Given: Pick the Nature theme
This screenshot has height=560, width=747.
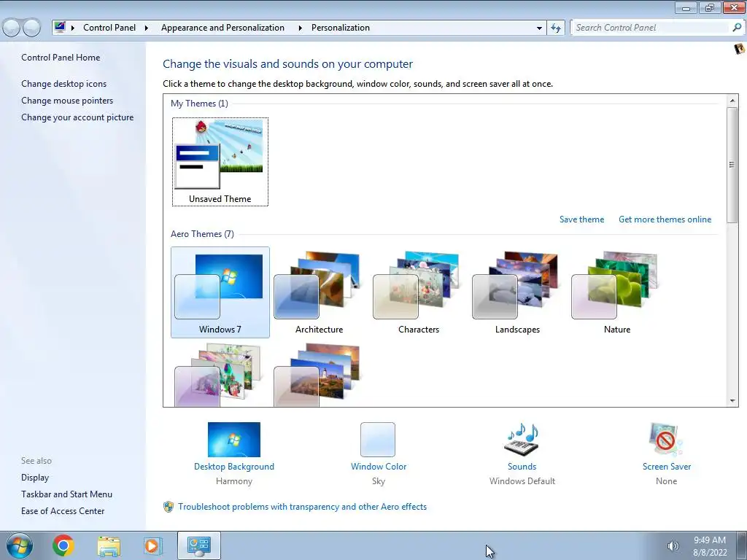Looking at the screenshot, I should tap(617, 292).
